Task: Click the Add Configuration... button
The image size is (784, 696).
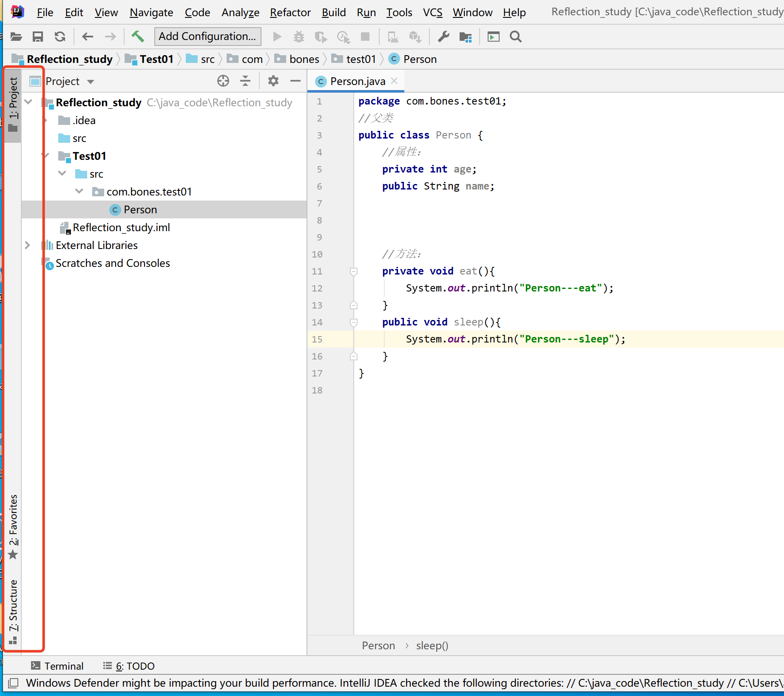Action: coord(207,37)
